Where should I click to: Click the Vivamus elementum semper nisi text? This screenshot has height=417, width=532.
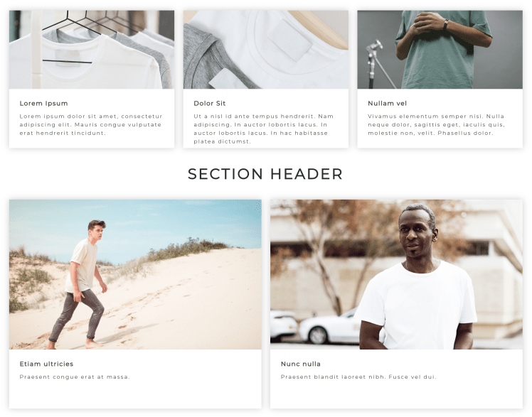436,124
